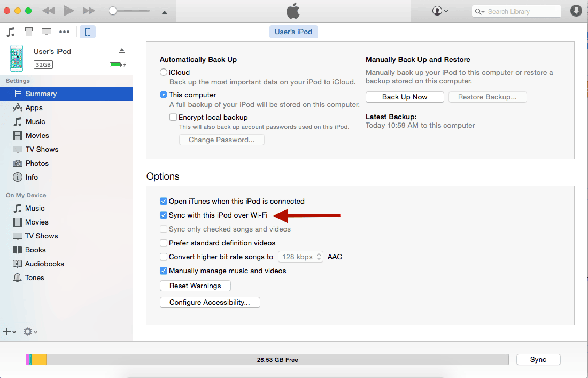The width and height of the screenshot is (588, 378).
Task: Open Movies under Settings
Action: coord(66,135)
